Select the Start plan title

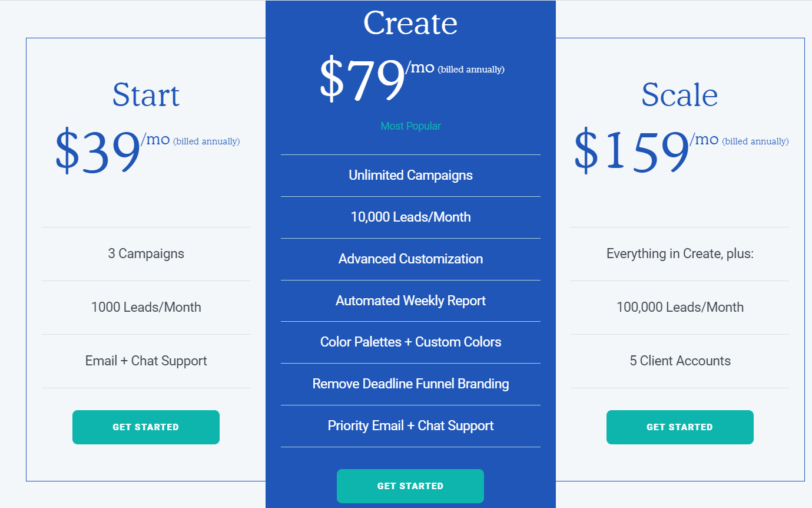click(145, 94)
